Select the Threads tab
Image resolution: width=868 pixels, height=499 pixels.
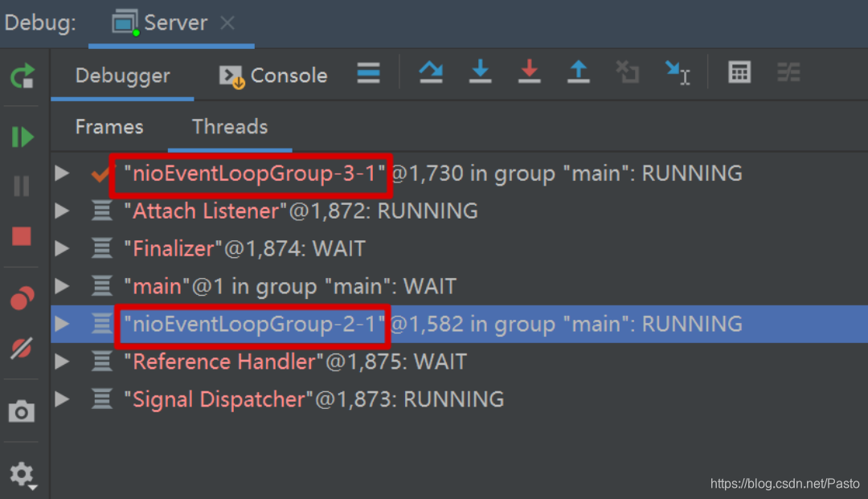pos(230,127)
